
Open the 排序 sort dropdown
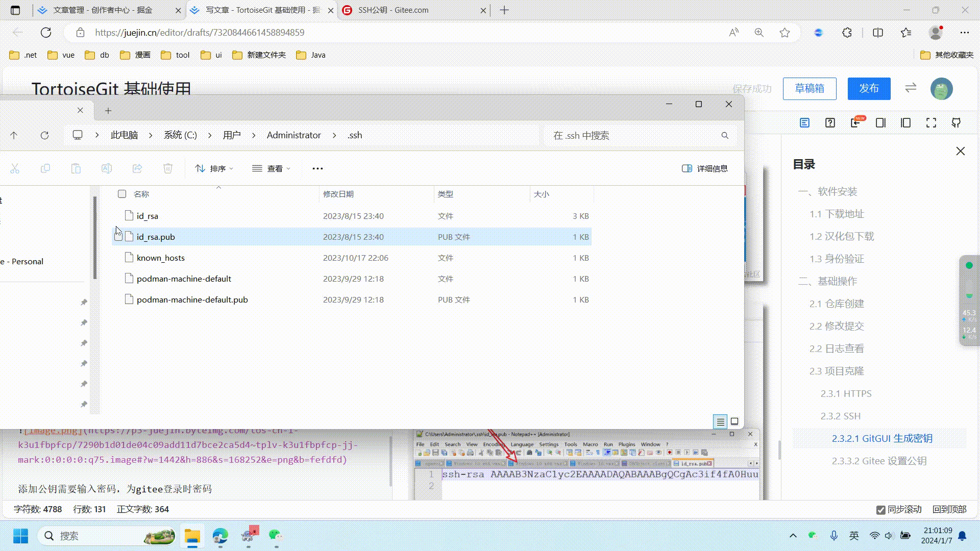pos(214,168)
